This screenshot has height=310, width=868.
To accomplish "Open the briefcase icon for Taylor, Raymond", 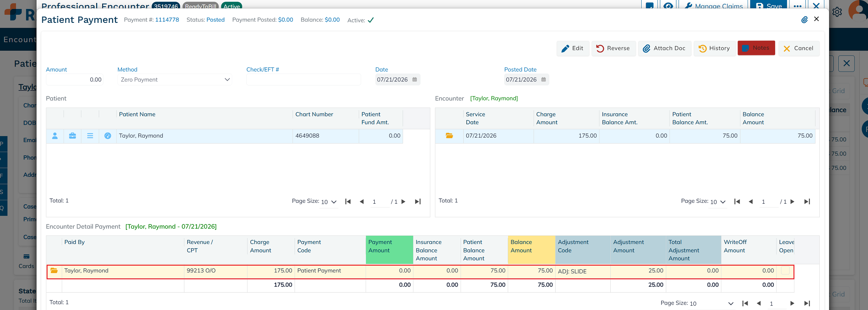I will [x=72, y=136].
